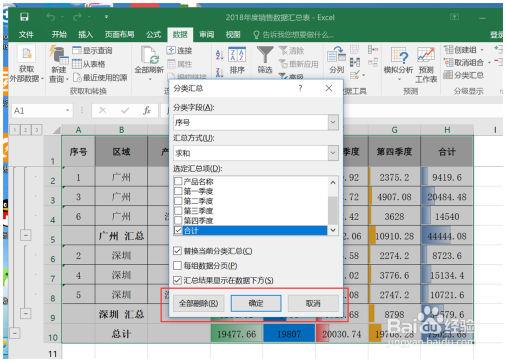Click the 全部删除 button
The width and height of the screenshot is (506, 362).
(x=198, y=303)
